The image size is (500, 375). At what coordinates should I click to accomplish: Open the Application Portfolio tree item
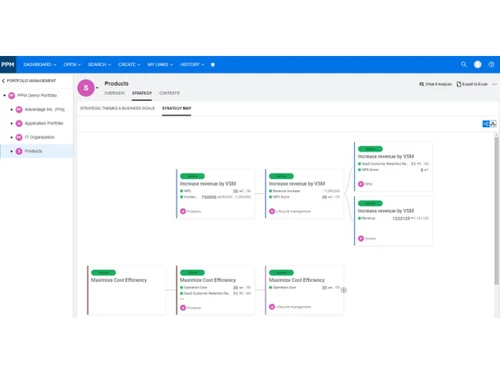pos(44,124)
